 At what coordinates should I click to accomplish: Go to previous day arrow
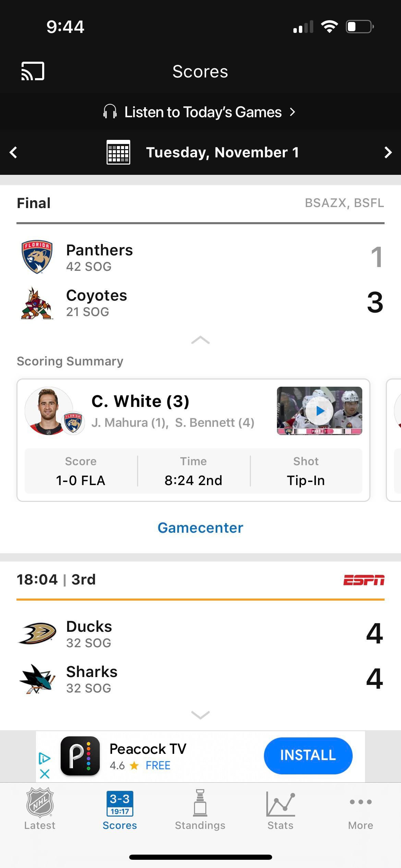(x=13, y=152)
